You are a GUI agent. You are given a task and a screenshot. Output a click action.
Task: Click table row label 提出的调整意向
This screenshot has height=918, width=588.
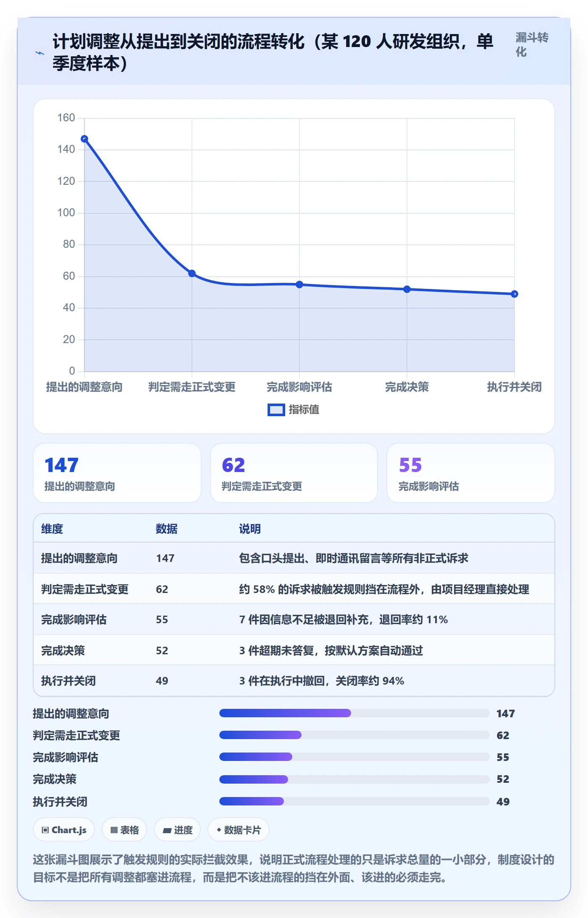pyautogui.click(x=79, y=558)
